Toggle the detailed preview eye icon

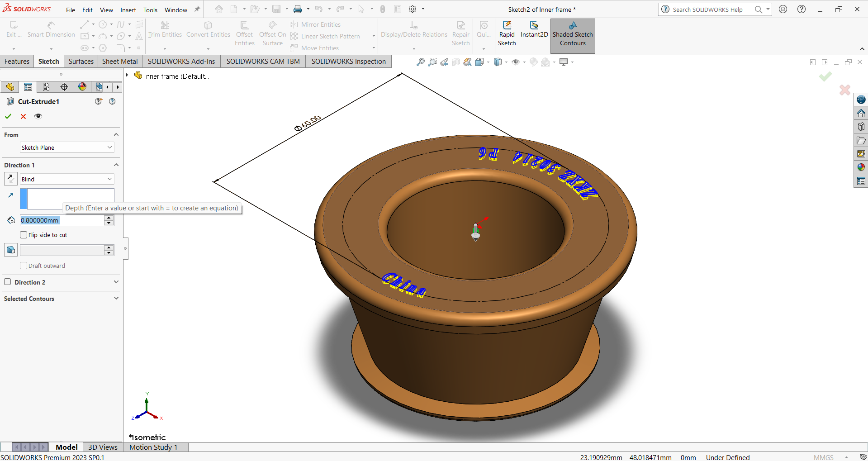[38, 116]
